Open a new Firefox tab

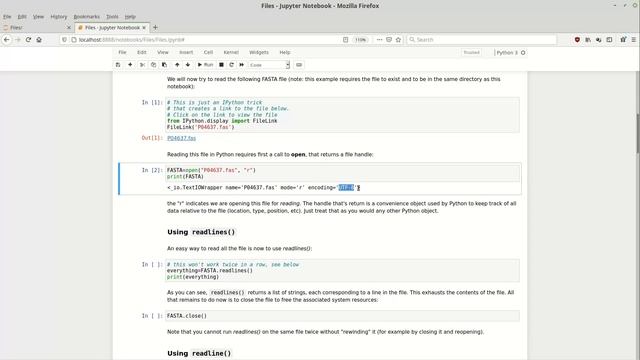(x=155, y=27)
